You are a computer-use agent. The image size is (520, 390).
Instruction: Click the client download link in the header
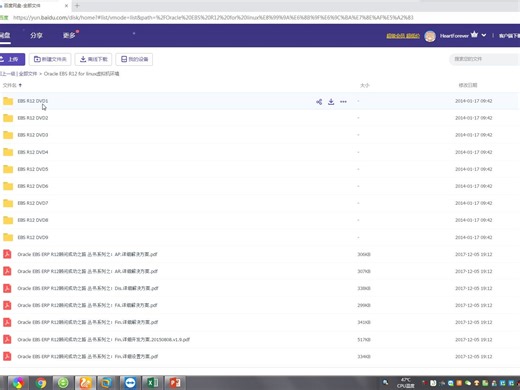(509, 36)
